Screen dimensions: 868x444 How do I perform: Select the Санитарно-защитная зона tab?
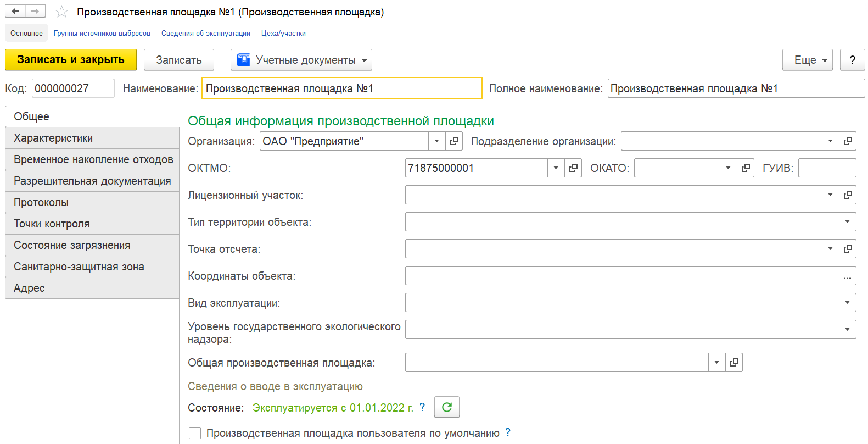tap(92, 267)
